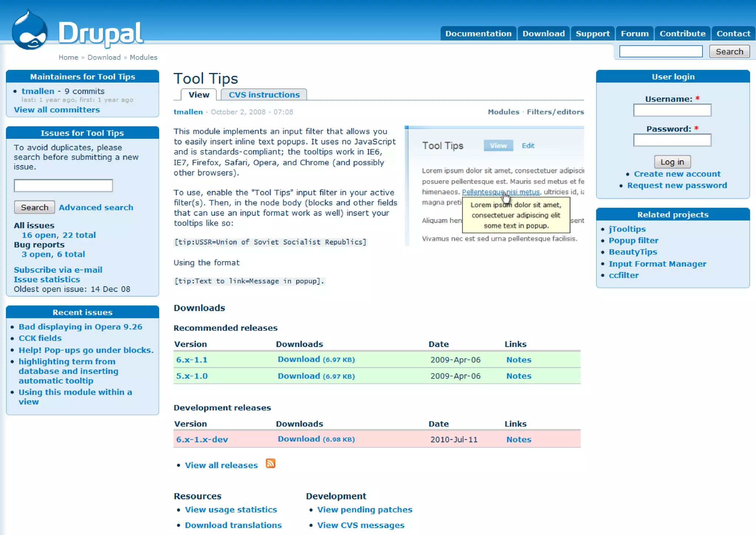756x535 pixels.
Task: Open Notes for the 6.x-1.x-dev release
Action: point(518,439)
